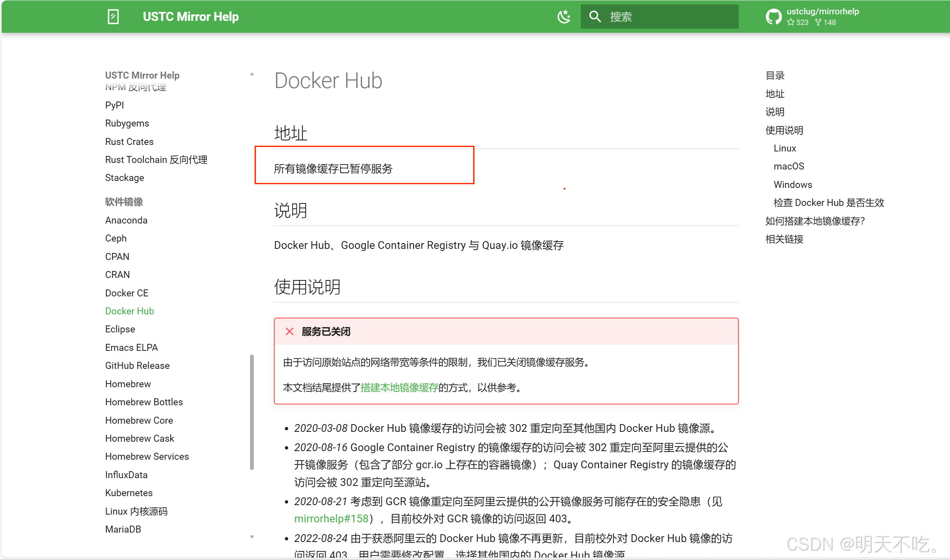Click the red X service-closed icon

tap(289, 332)
